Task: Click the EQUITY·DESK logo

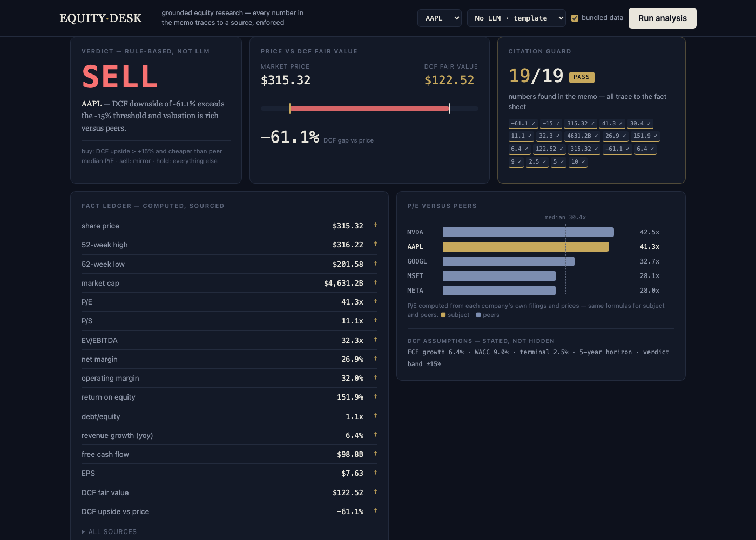Action: click(x=101, y=18)
